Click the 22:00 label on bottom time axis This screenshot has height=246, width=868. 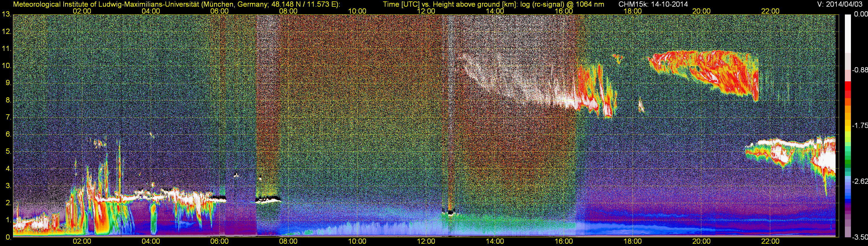[x=770, y=241]
